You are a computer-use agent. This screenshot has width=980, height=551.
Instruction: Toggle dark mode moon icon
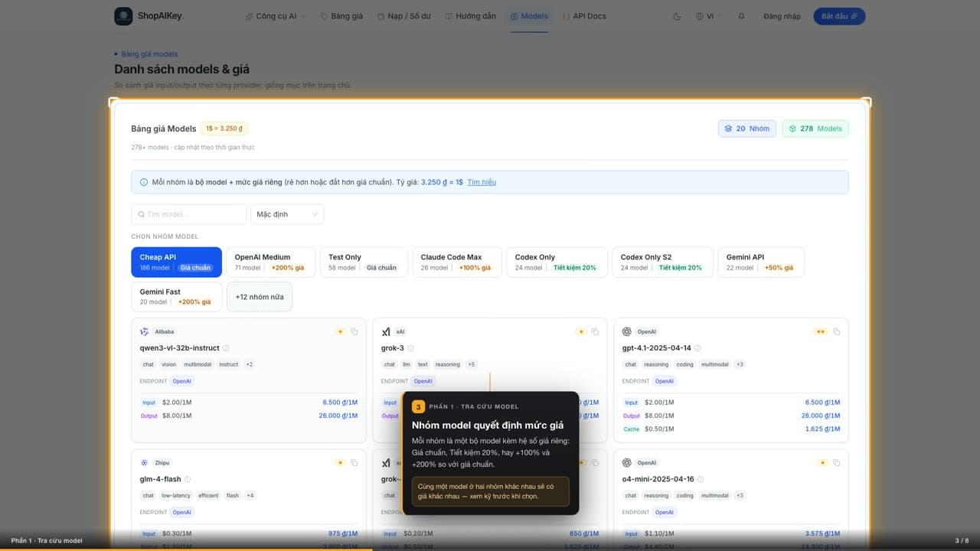[x=676, y=16]
